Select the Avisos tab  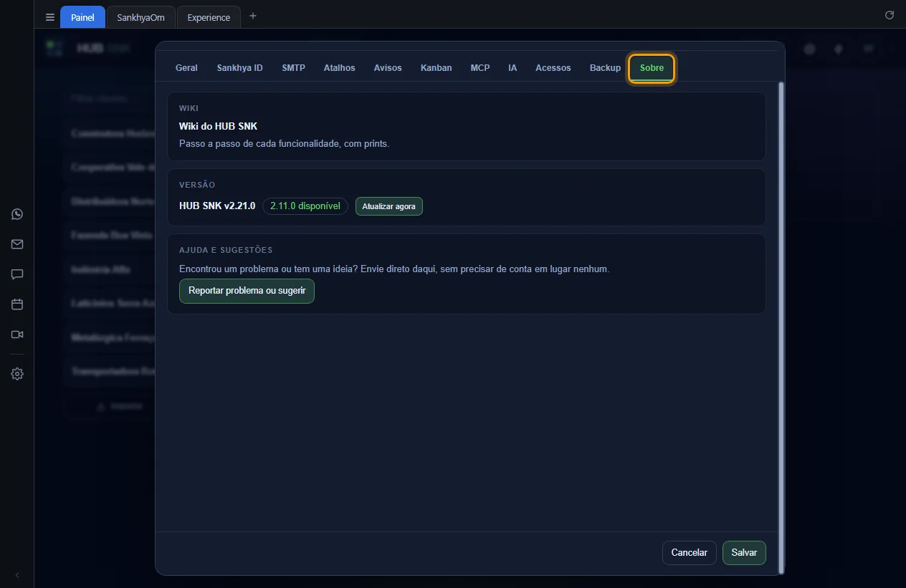point(388,68)
